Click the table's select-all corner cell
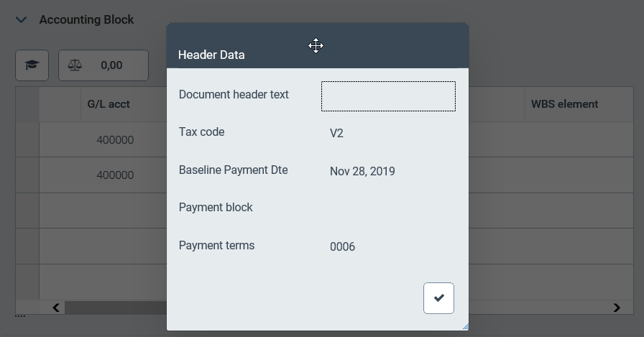This screenshot has height=337, width=644. coord(27,104)
